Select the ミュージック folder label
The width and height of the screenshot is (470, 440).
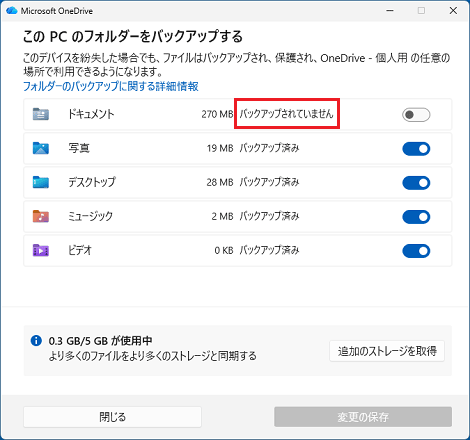(x=90, y=216)
